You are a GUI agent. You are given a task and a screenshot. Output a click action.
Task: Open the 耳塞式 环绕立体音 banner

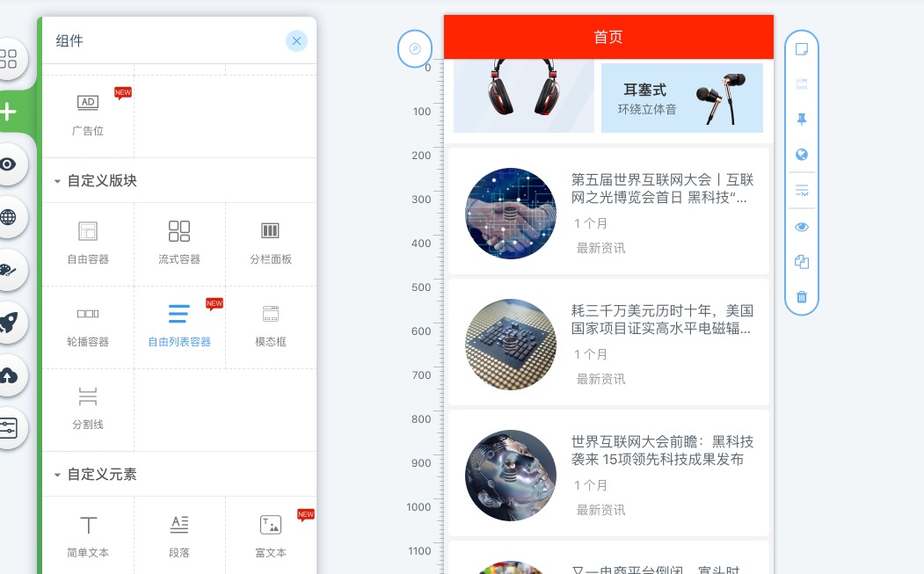[x=682, y=98]
